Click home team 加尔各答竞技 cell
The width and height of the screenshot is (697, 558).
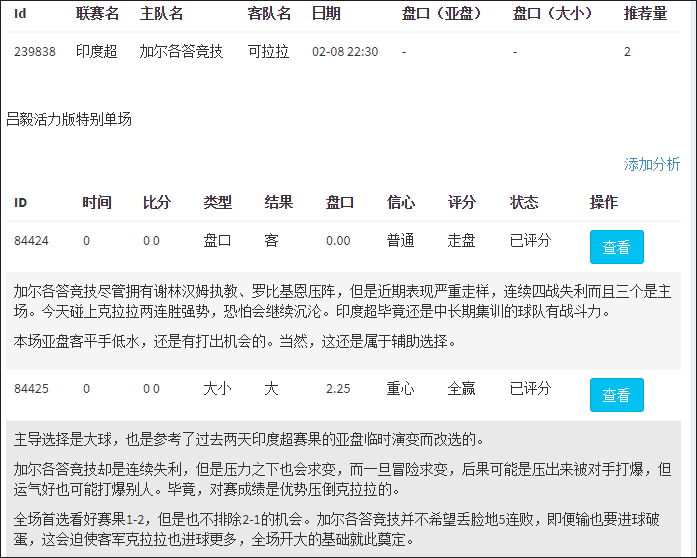[x=181, y=52]
